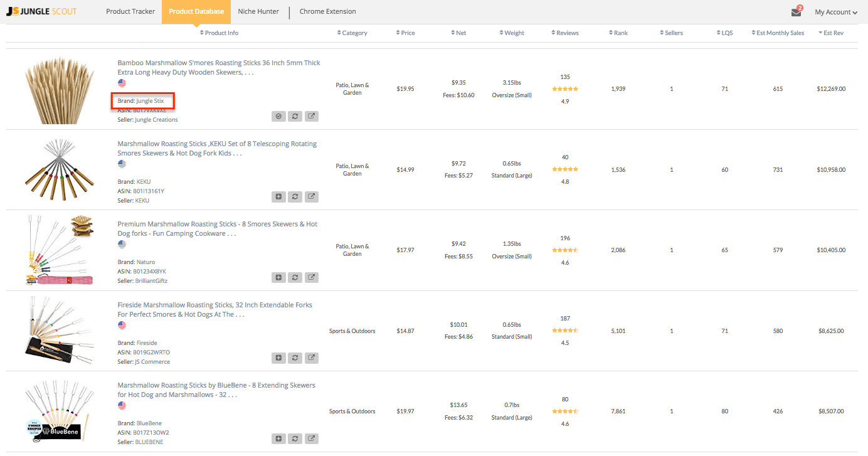
Task: Open Fireside listing via external link icon
Action: 312,358
